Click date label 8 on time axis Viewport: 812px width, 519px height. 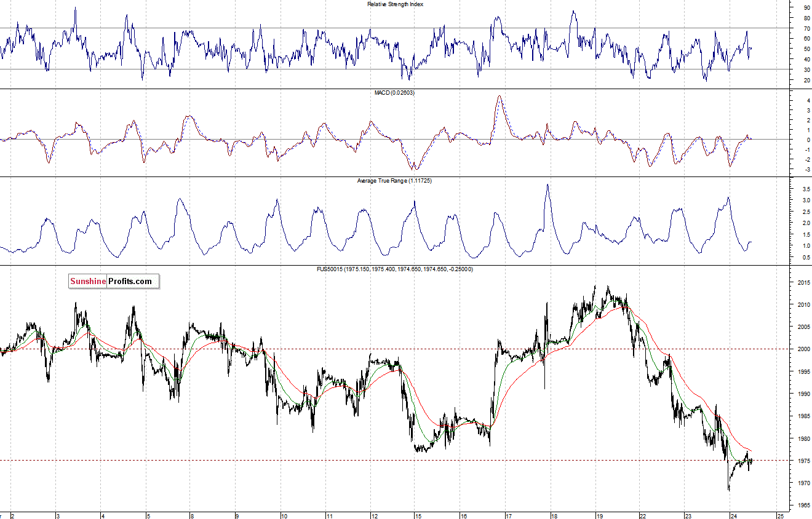pyautogui.click(x=192, y=516)
